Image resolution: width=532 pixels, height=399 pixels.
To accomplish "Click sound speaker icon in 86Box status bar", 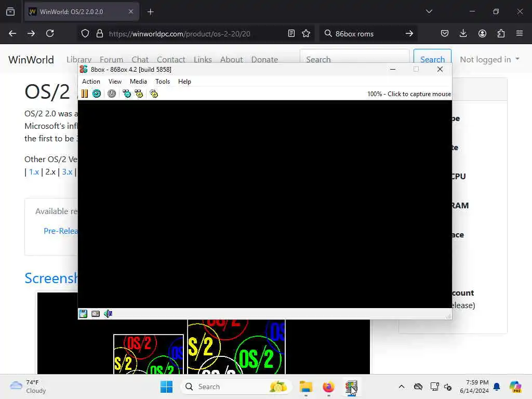I will (x=108, y=313).
